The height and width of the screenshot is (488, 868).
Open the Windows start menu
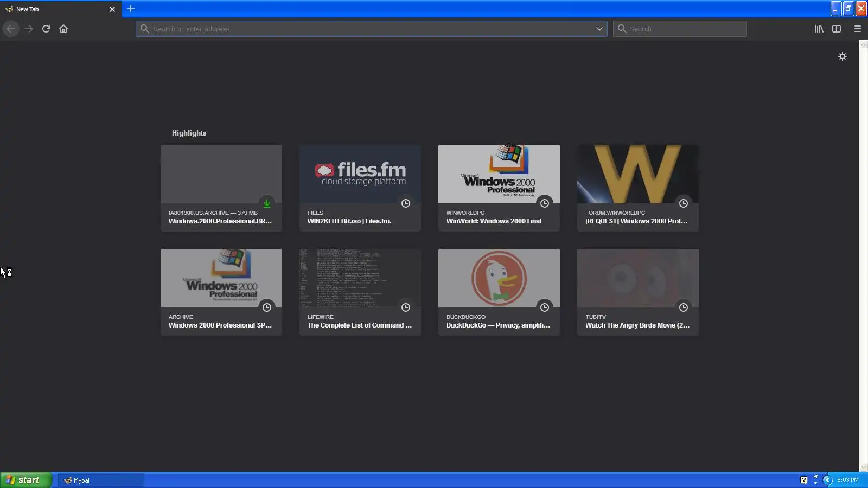26,480
